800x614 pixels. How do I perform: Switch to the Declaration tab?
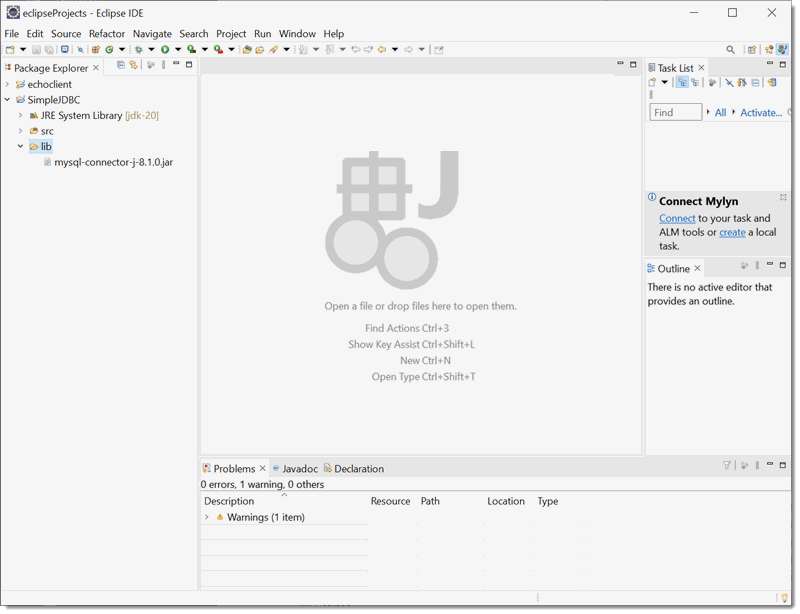point(354,469)
